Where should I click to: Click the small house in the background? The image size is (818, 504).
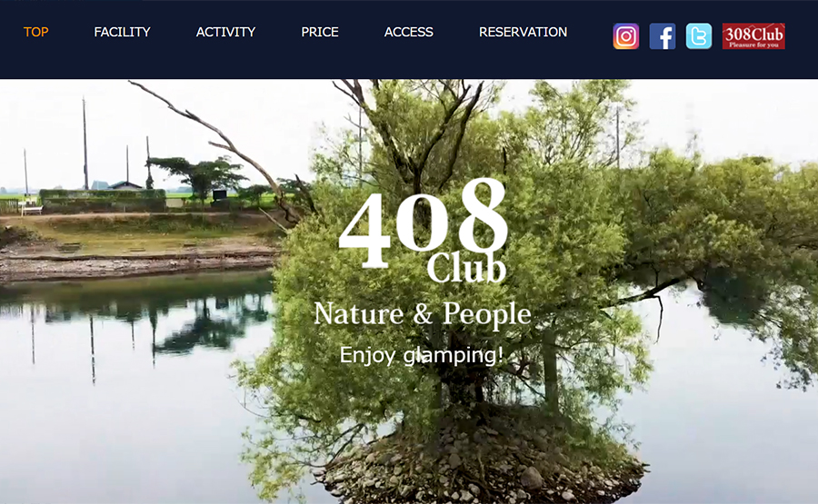click(x=125, y=185)
